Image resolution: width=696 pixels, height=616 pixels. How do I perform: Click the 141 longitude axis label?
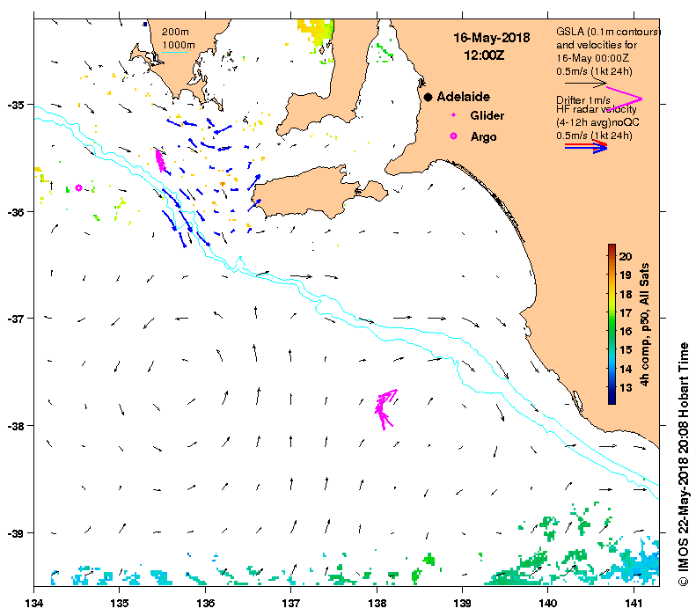634,604
